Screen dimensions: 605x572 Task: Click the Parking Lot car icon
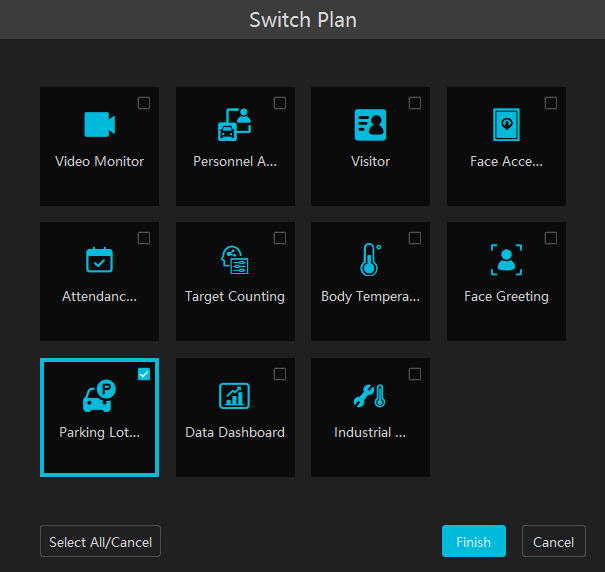[x=99, y=396]
